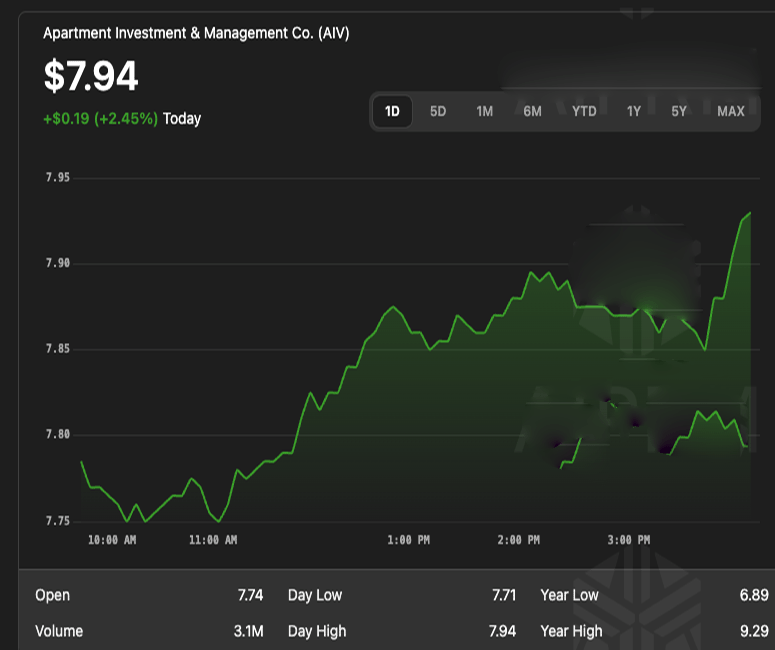The width and height of the screenshot is (775, 650).
Task: Click the closing peak of the price line
Action: tap(750, 213)
